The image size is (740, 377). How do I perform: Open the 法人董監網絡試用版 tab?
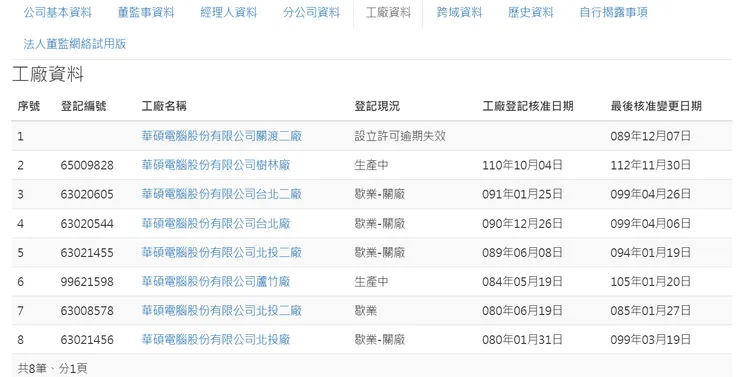75,44
